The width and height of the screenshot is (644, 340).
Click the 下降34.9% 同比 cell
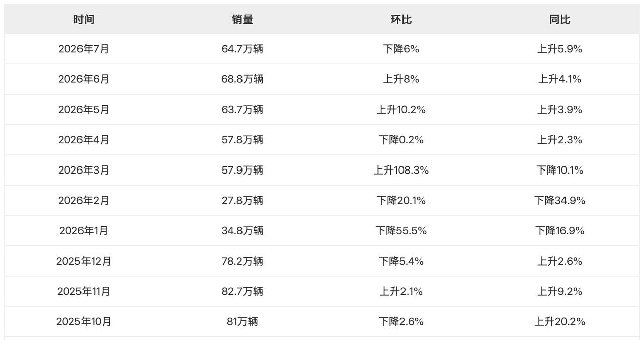[x=560, y=200]
